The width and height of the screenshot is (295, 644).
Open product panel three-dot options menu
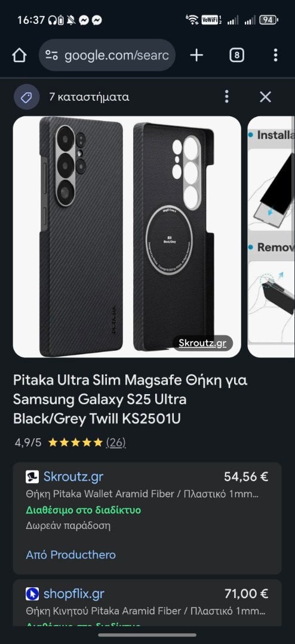226,97
